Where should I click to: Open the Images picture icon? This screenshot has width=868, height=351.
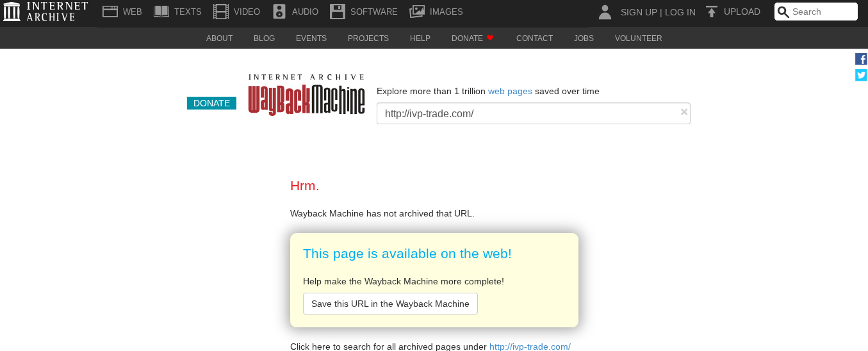coord(417,12)
